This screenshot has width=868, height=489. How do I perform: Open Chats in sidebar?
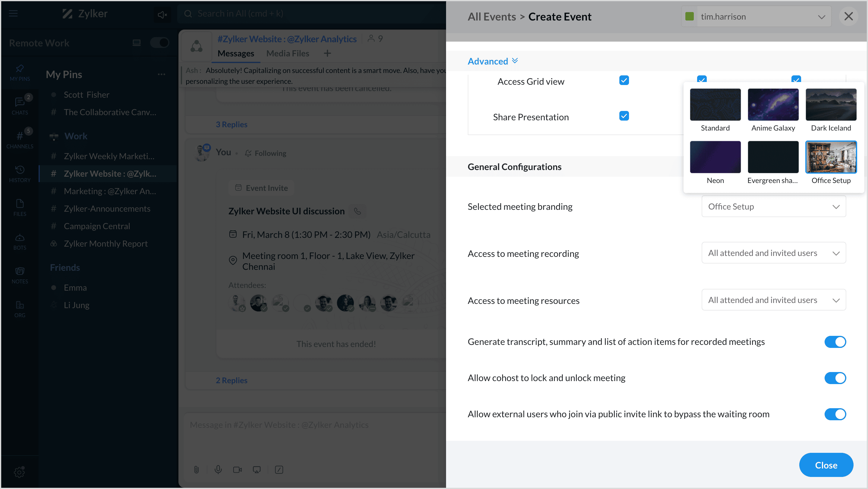point(20,106)
